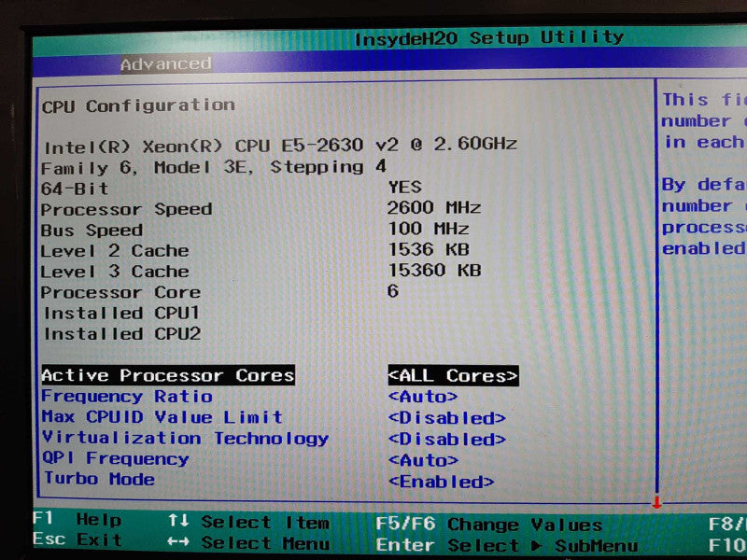
Task: Click the 100 MHz bus speed value
Action: pos(429,229)
